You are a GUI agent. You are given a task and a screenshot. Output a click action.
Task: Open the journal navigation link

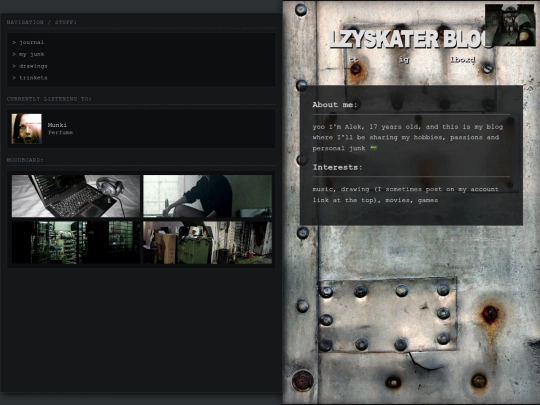tap(31, 42)
